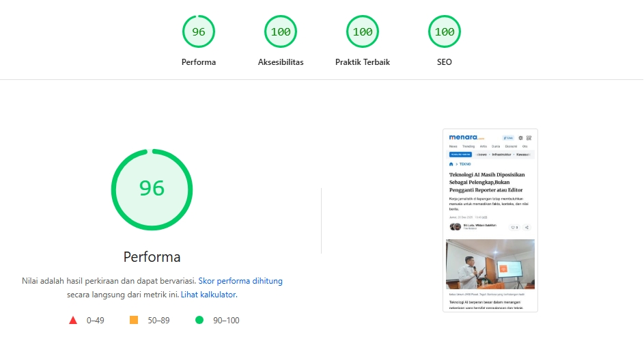This screenshot has height=337, width=644.
Task: Click the Performa label under top gauge
Action: tap(199, 62)
